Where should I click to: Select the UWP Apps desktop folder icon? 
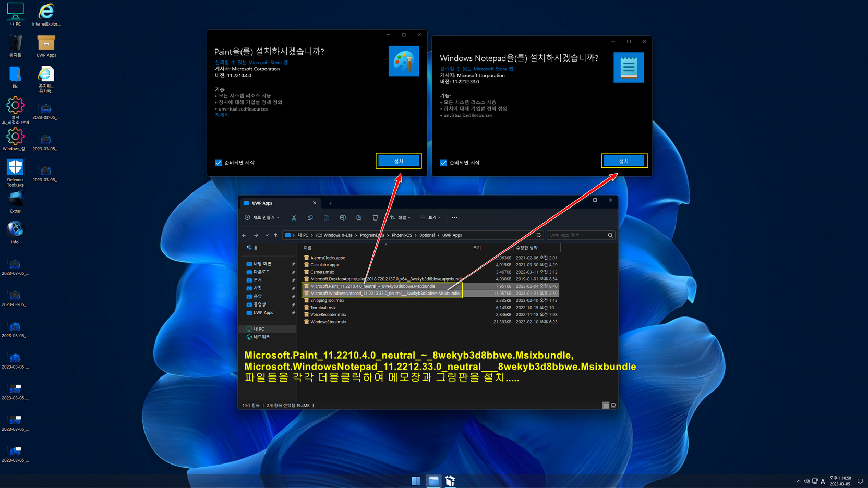click(46, 46)
